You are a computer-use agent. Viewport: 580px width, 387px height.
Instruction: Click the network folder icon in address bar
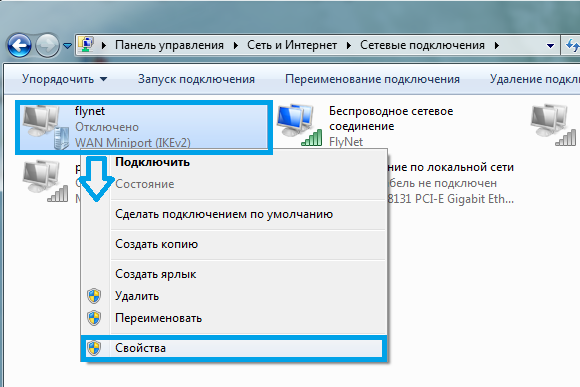coord(86,45)
